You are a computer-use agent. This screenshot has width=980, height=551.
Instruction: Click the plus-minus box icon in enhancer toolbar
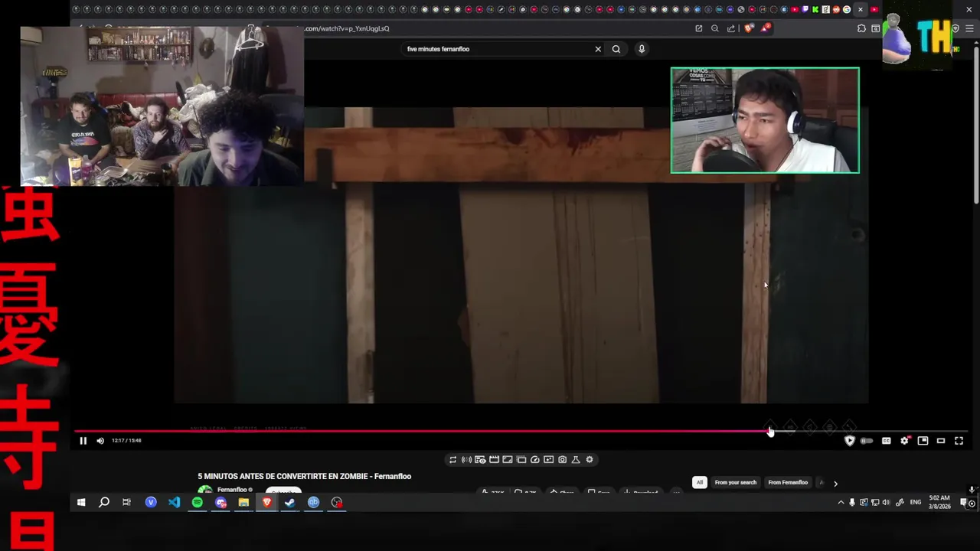548,459
